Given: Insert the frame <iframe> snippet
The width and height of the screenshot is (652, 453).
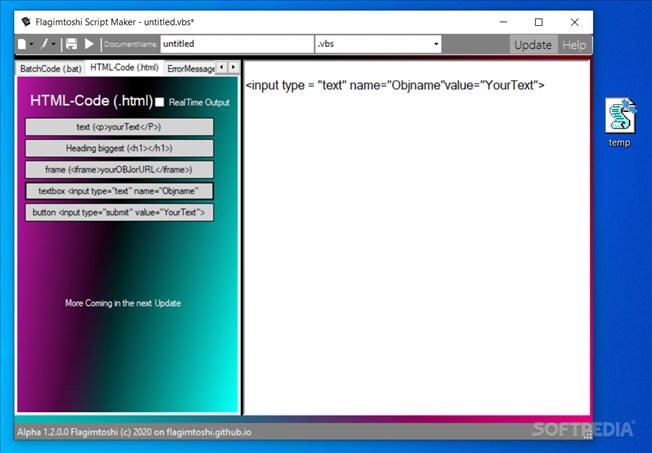Looking at the screenshot, I should (x=119, y=169).
